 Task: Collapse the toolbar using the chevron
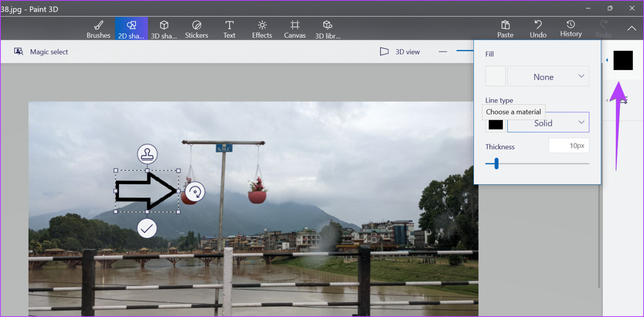point(631,29)
